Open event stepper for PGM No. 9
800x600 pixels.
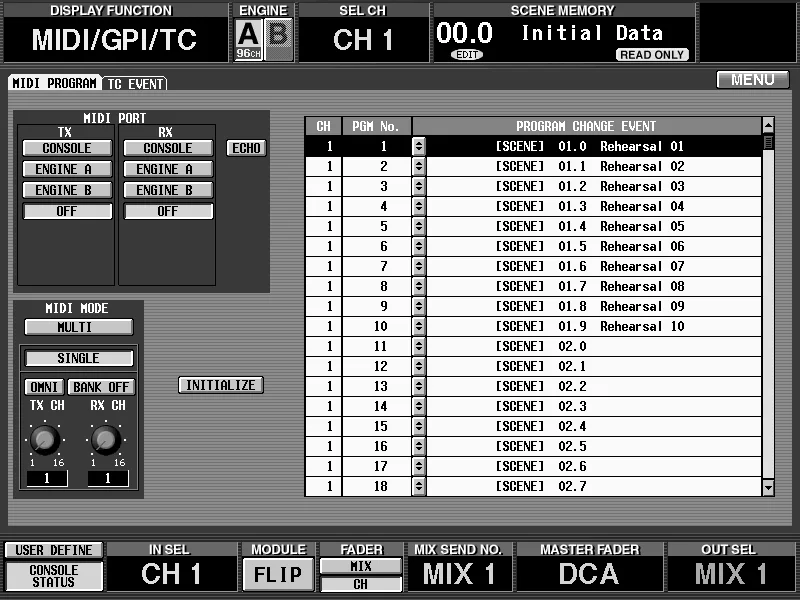(419, 306)
